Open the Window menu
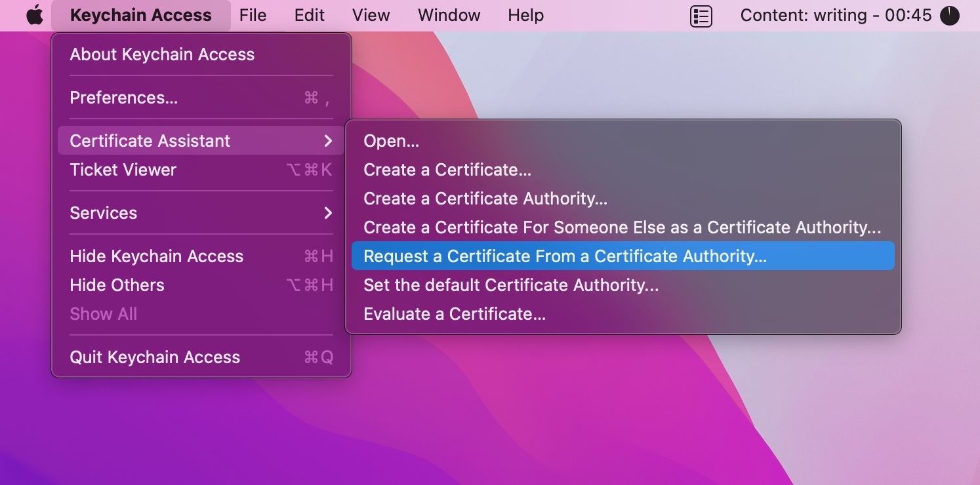 (x=449, y=15)
